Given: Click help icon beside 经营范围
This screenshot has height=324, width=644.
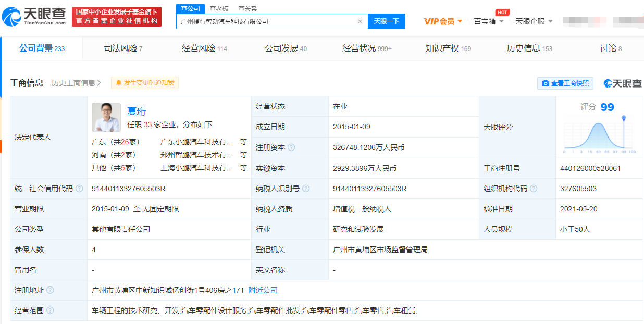Looking at the screenshot, I should (x=50, y=310).
